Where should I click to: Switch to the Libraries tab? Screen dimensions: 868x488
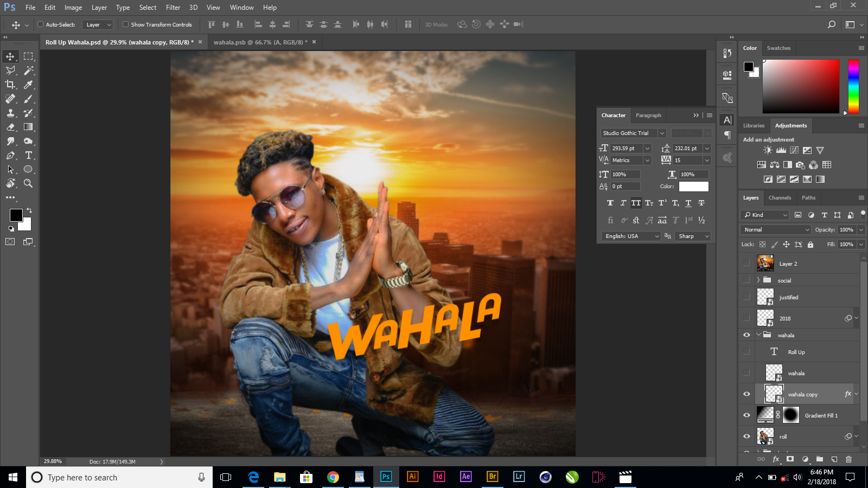754,126
